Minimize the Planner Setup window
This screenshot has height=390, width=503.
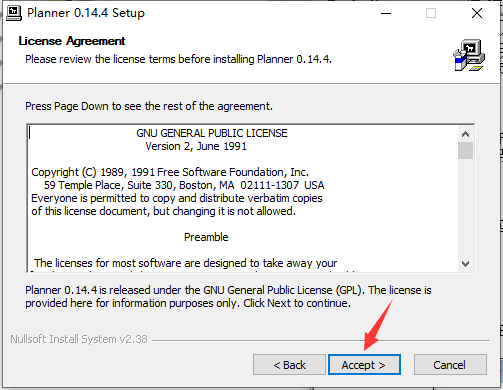[386, 13]
